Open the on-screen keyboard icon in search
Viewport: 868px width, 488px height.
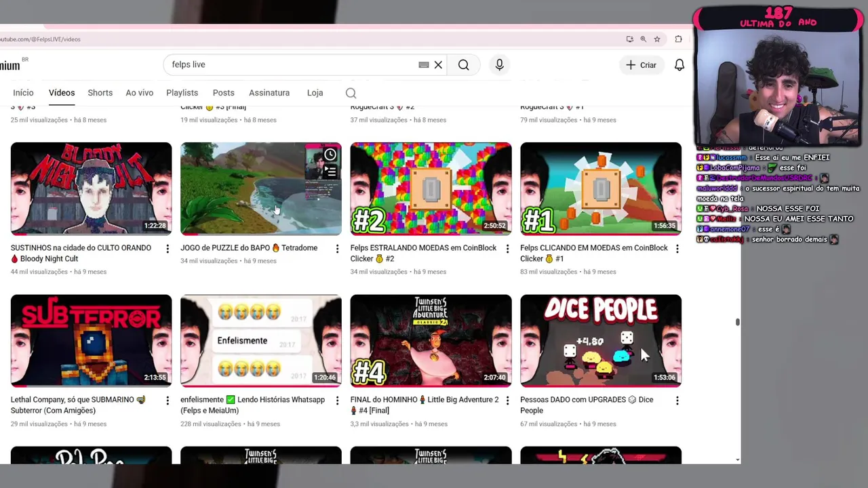(x=424, y=65)
